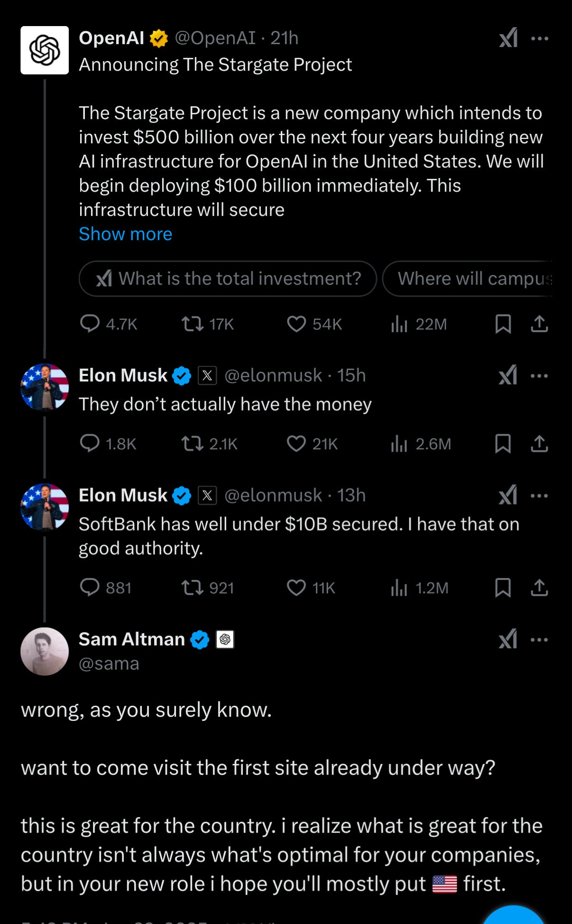
Task: View analytics for Elon's SoftBank reply
Action: 419,588
